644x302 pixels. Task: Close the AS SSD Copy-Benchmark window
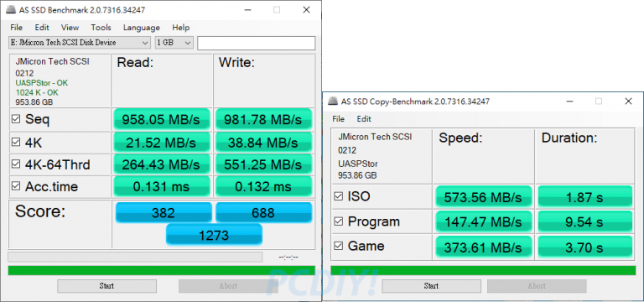coord(628,101)
